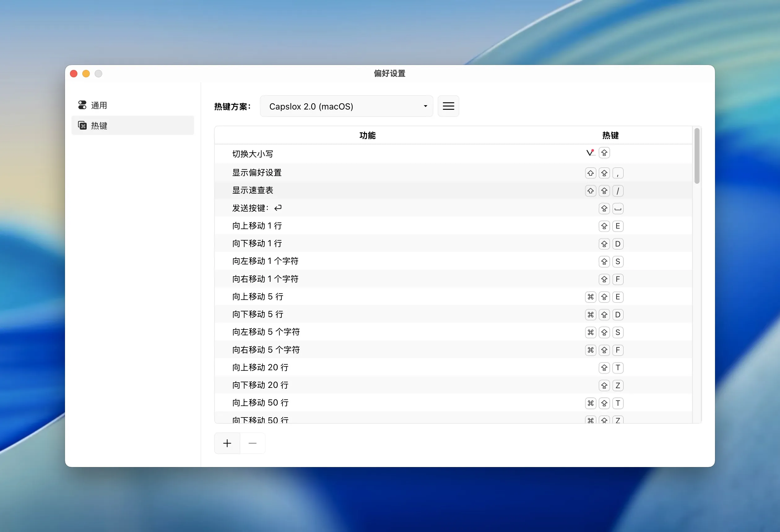Viewport: 780px width, 532px height.
Task: Click the slash key badge for 显示速查表
Action: pyautogui.click(x=618, y=191)
